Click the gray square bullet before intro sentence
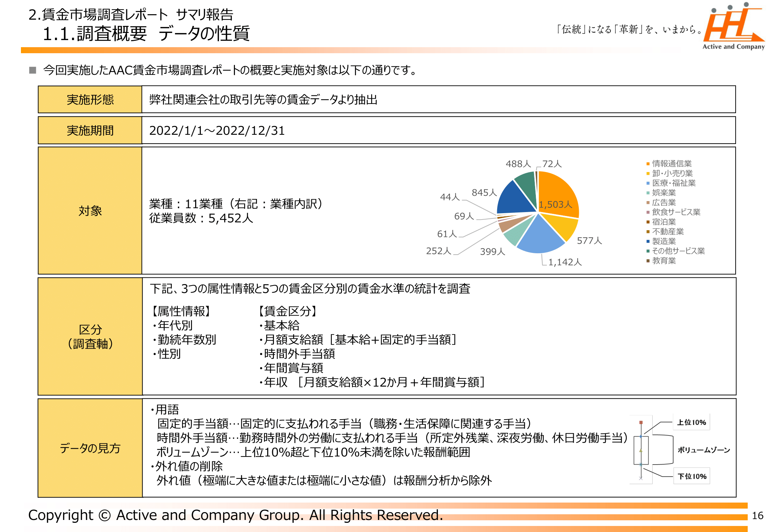The width and height of the screenshot is (769, 532). [33, 70]
